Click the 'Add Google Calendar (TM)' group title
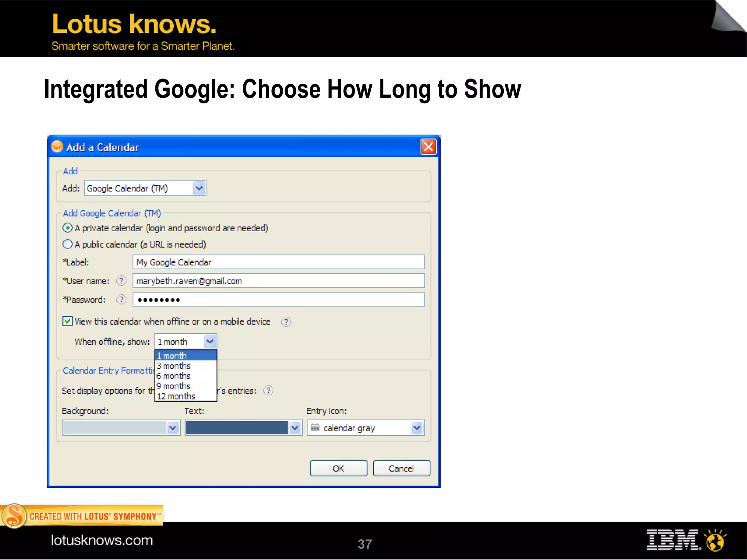 coord(112,213)
